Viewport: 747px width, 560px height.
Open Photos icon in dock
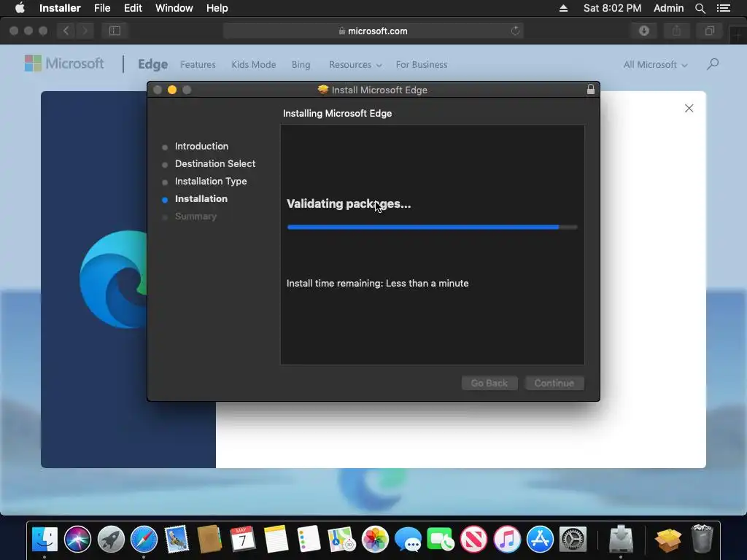(x=375, y=540)
